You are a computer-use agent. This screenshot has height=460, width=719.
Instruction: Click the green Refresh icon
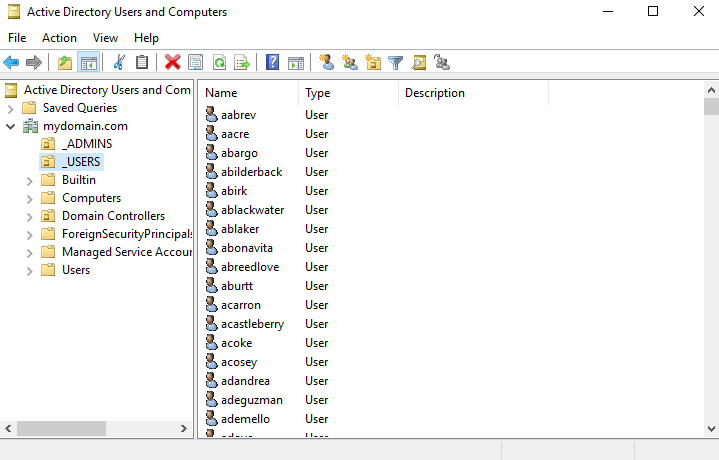[x=219, y=62]
